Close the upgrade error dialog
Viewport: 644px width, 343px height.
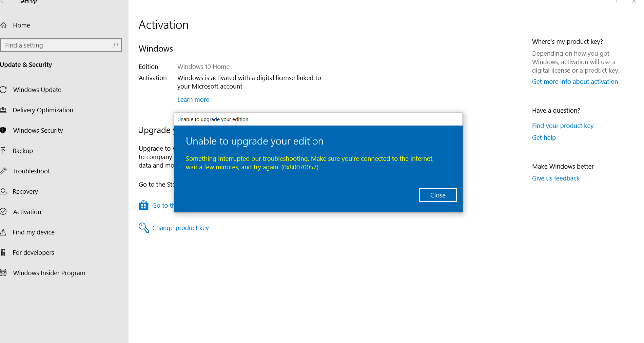tap(438, 195)
